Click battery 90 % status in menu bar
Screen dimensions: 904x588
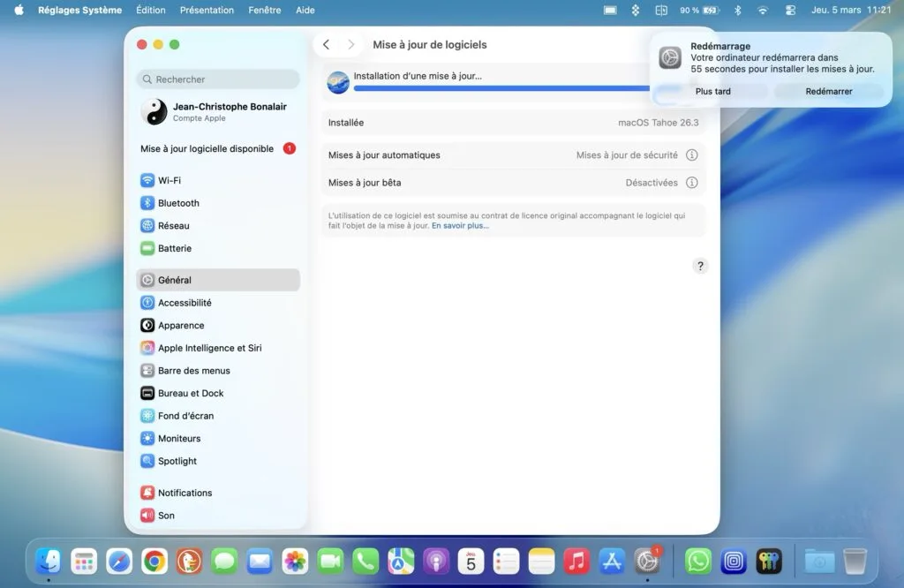pos(699,10)
